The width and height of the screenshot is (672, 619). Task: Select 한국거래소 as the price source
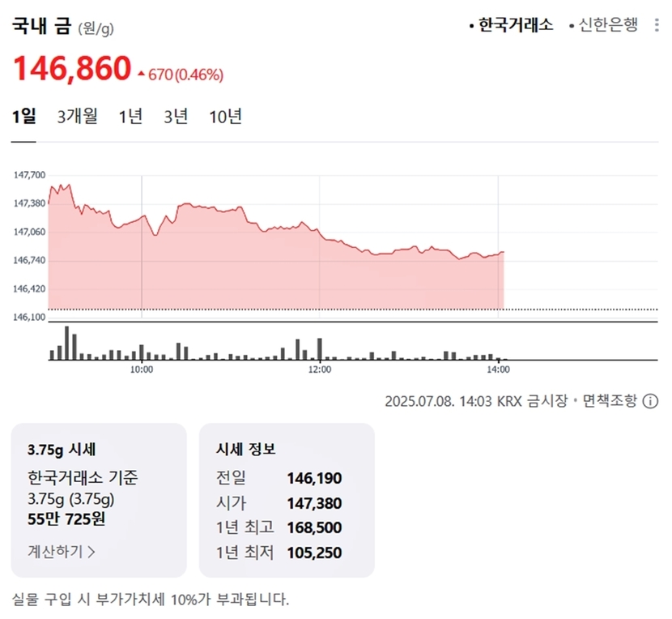[511, 25]
